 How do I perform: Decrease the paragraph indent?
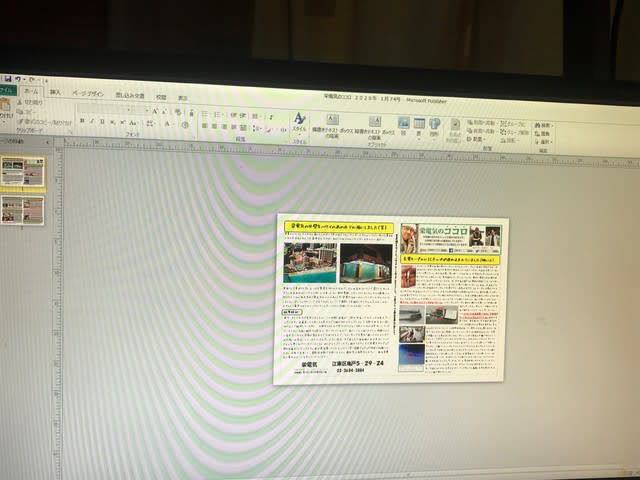pos(233,115)
